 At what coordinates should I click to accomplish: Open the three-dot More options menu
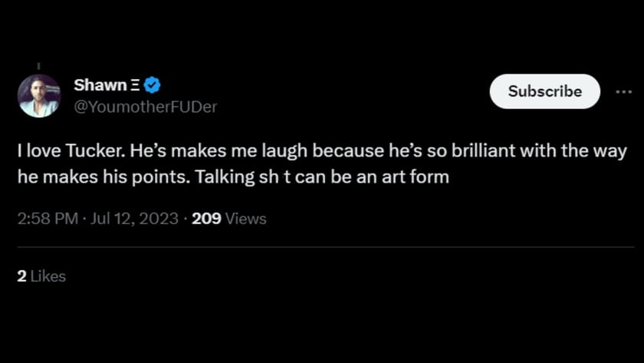(x=623, y=91)
